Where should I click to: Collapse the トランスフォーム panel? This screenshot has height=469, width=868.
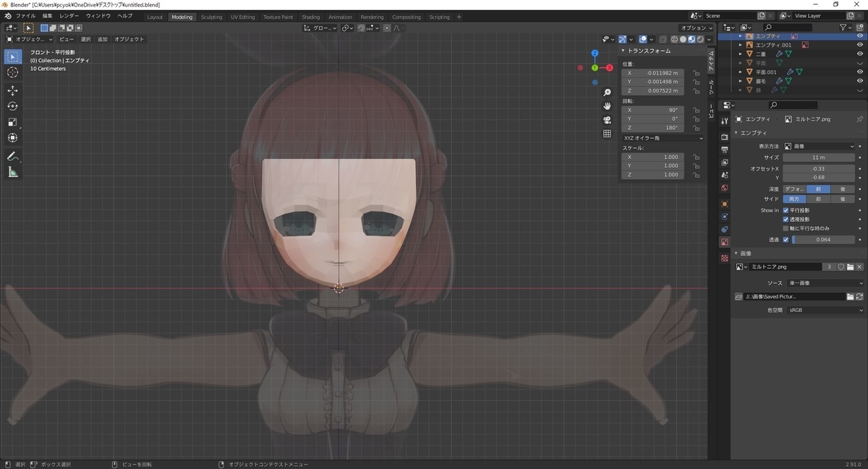click(x=624, y=51)
